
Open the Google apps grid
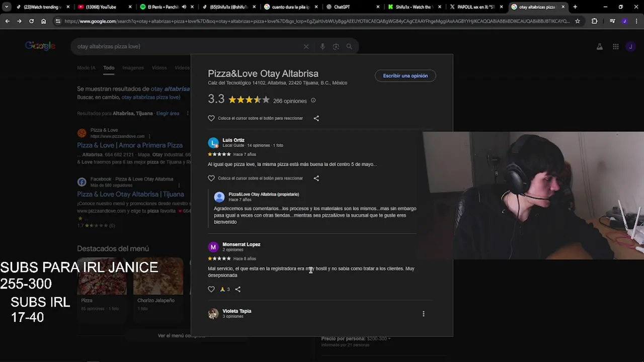[615, 46]
